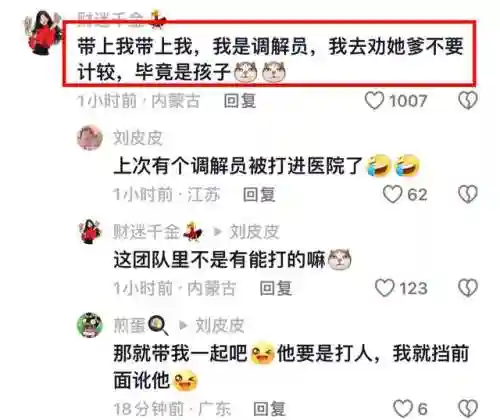Tap 回复 under 刘皮皮's 江苏 comment

259,195
